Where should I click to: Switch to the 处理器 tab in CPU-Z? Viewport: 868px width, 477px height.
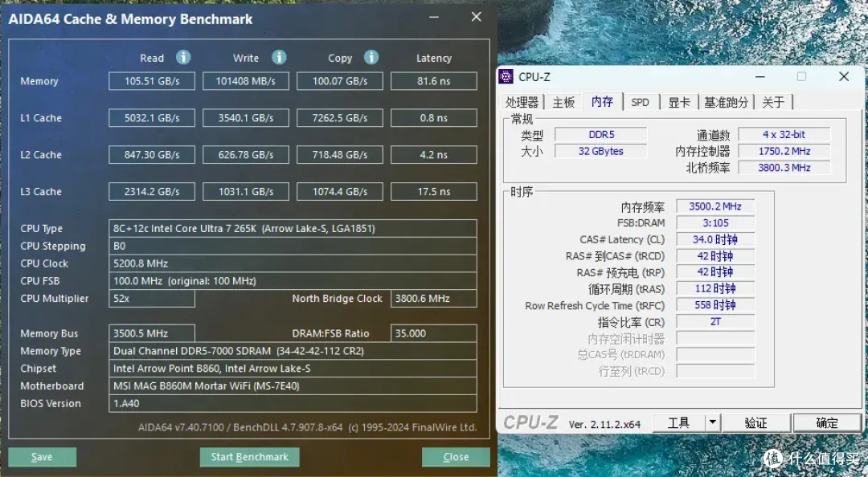click(x=522, y=102)
